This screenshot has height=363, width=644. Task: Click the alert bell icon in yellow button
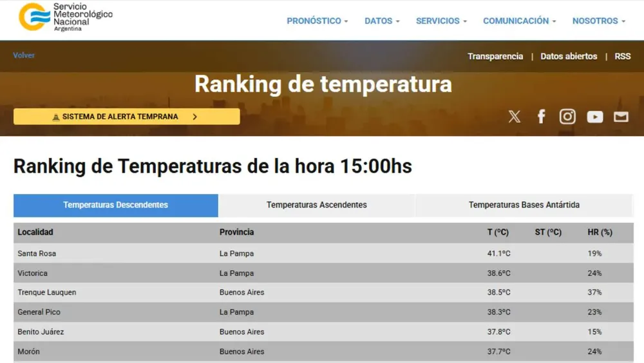click(56, 117)
